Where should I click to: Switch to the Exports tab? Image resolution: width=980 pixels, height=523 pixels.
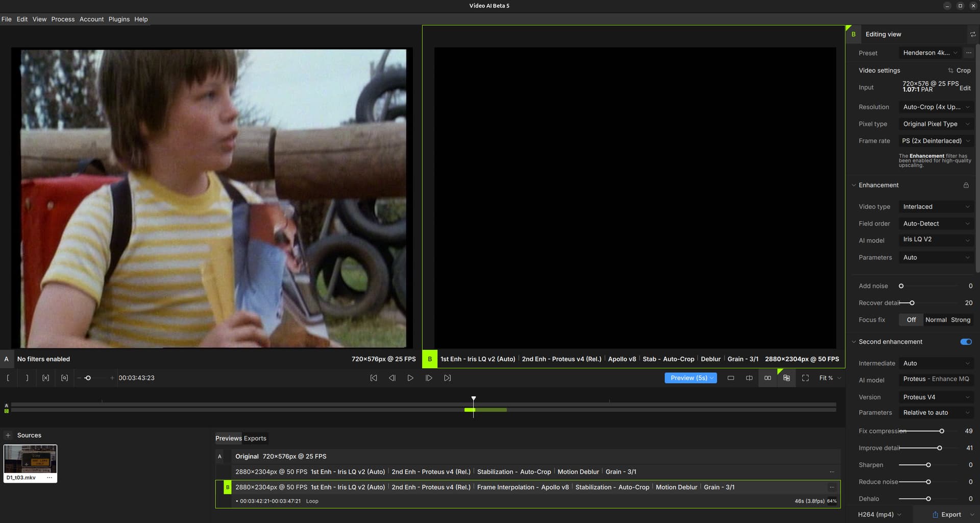coord(255,438)
